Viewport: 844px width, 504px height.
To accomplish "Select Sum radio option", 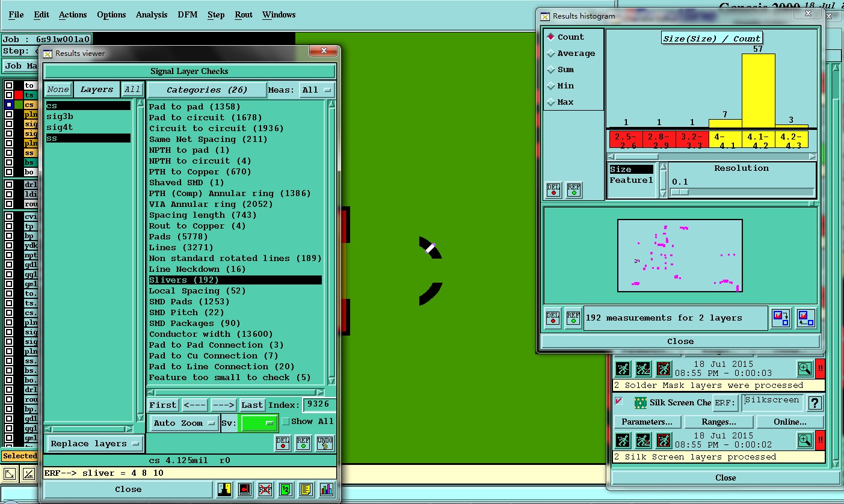I will coord(550,69).
